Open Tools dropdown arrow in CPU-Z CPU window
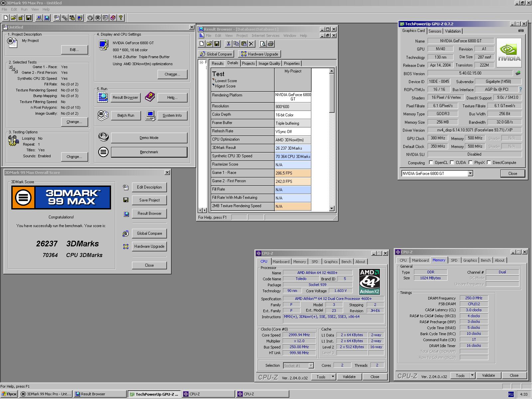532x399 pixels. tap(332, 377)
